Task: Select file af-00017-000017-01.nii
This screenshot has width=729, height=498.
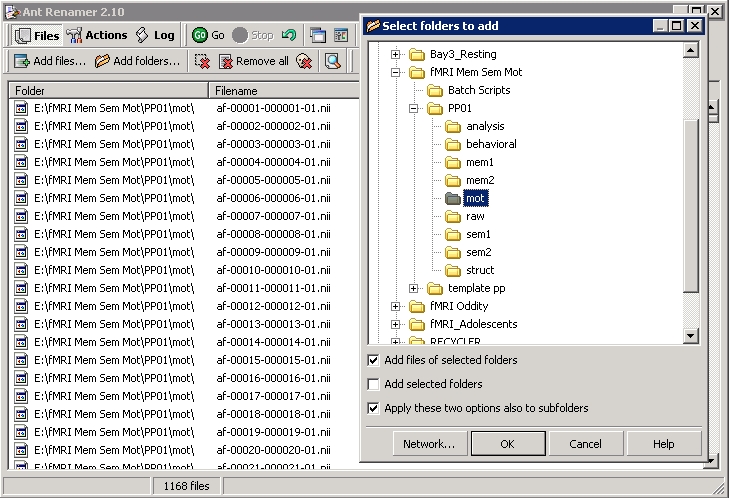Action: pos(273,396)
